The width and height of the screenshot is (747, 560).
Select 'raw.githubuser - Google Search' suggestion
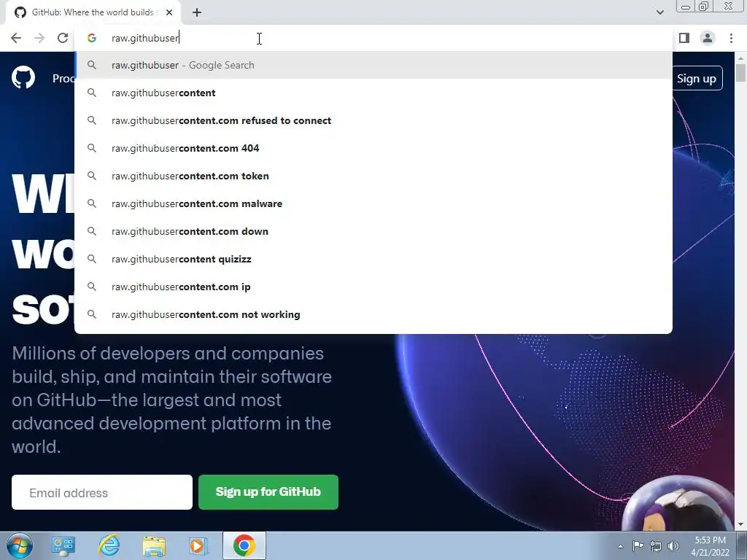pyautogui.click(x=373, y=65)
